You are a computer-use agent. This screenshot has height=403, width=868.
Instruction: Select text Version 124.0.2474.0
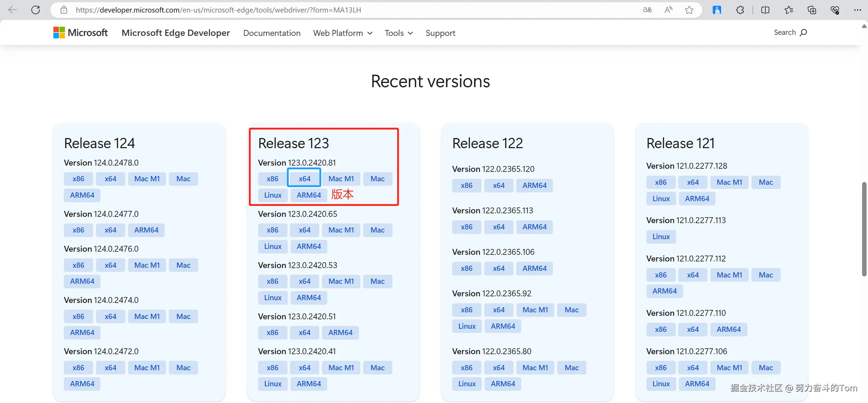click(x=101, y=300)
